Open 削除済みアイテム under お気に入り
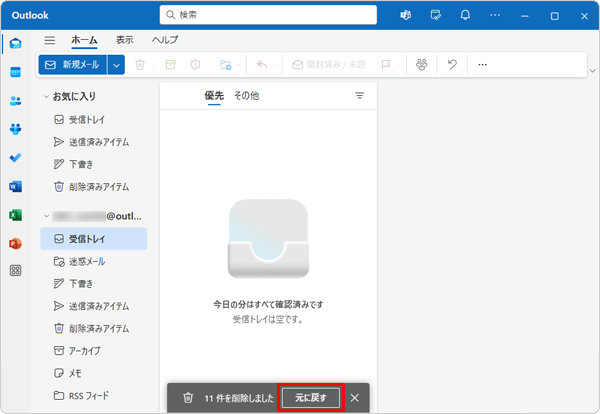 (94, 187)
